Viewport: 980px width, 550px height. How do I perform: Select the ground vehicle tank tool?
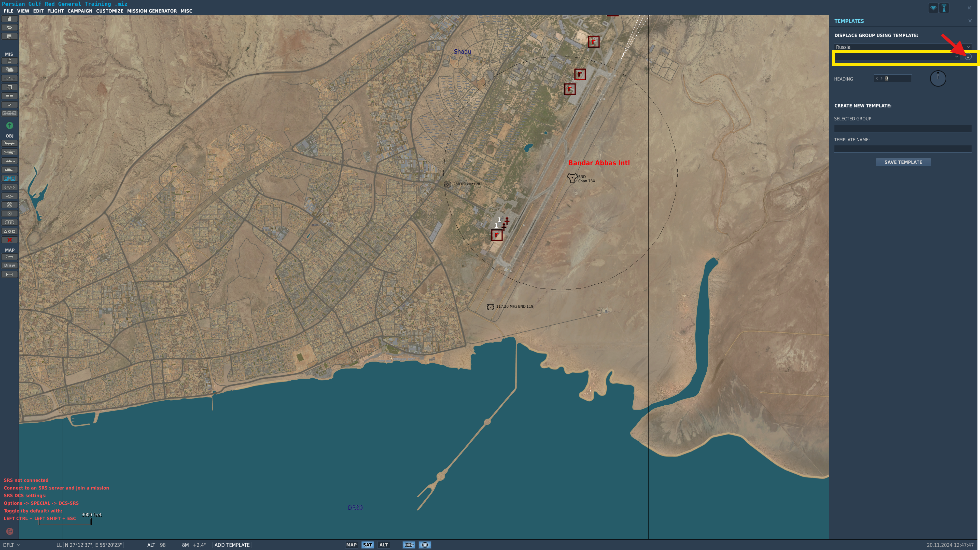pyautogui.click(x=9, y=170)
